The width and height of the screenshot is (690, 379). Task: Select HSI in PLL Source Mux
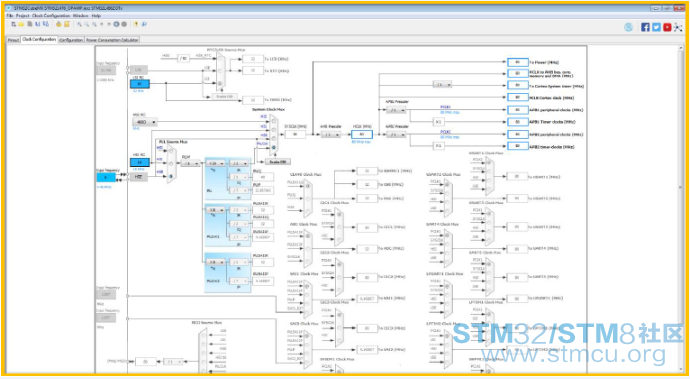pyautogui.click(x=171, y=163)
